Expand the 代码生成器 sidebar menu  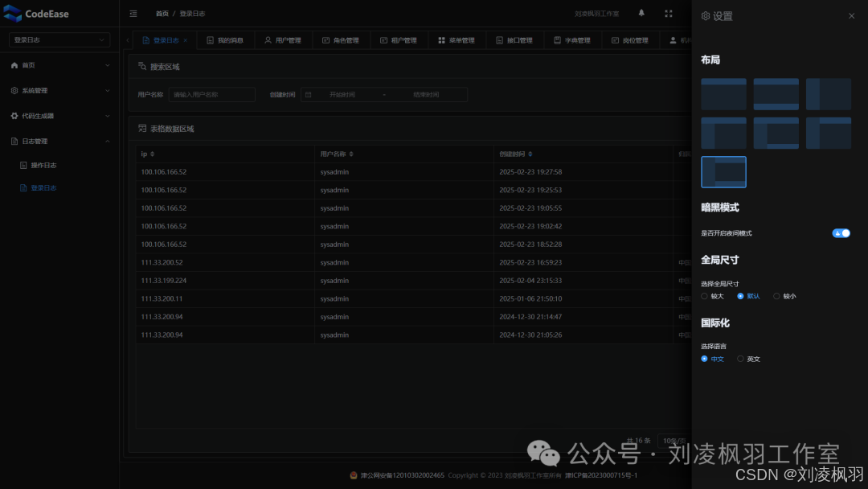click(108, 116)
